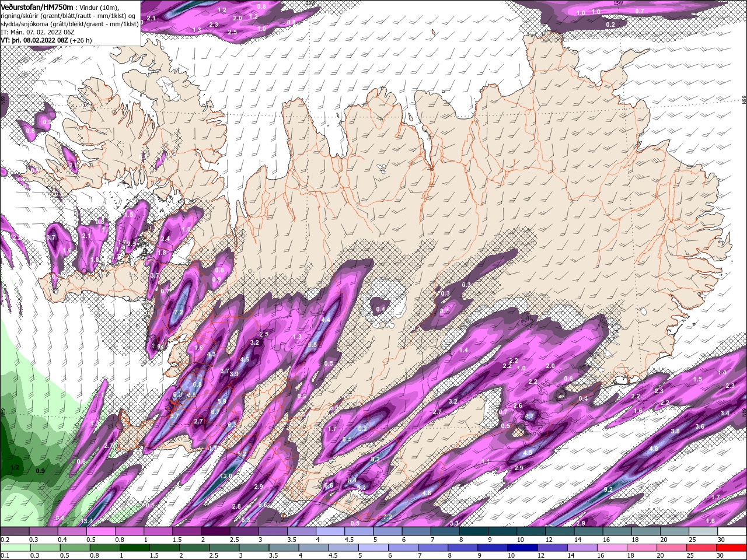
Task: Select the dark teal swatch at 8 on the upper scale
Action: coord(473,531)
